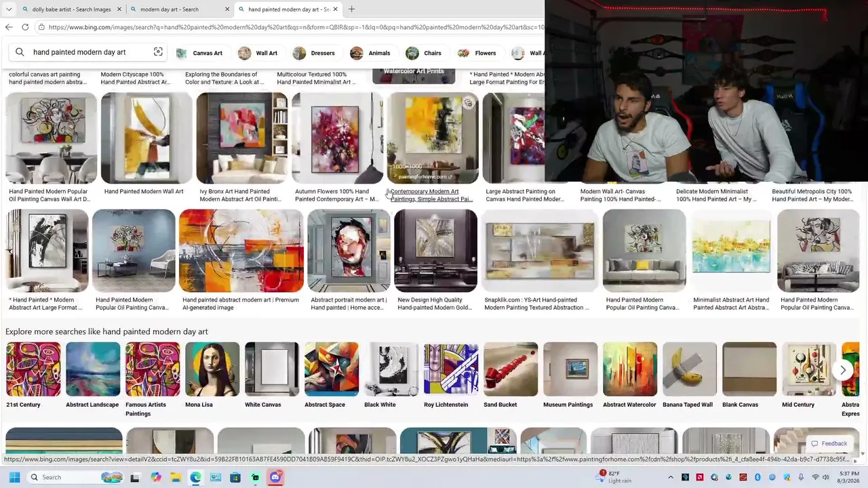
Task: Explore the Banana Taped Wall search
Action: coord(690,377)
